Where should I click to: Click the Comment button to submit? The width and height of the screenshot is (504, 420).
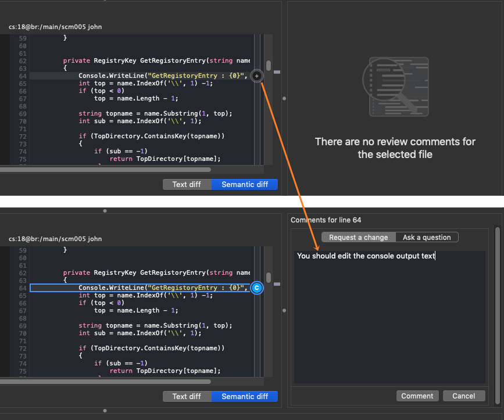click(417, 396)
